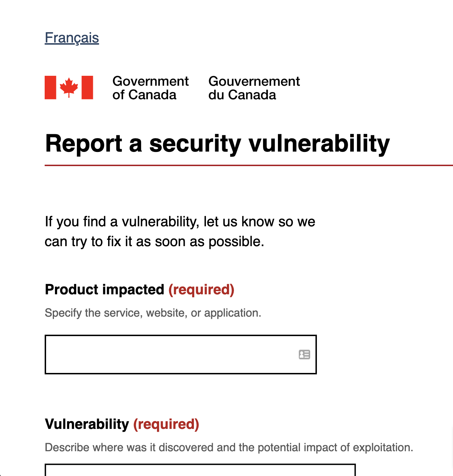Screen dimensions: 453x476
Task: Switch language with the Français link
Action: pos(72,38)
